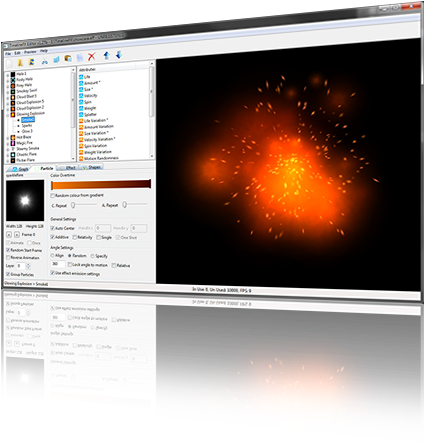Click the A. Repeat slider handle
This screenshot has height=443, width=424.
coord(124,204)
